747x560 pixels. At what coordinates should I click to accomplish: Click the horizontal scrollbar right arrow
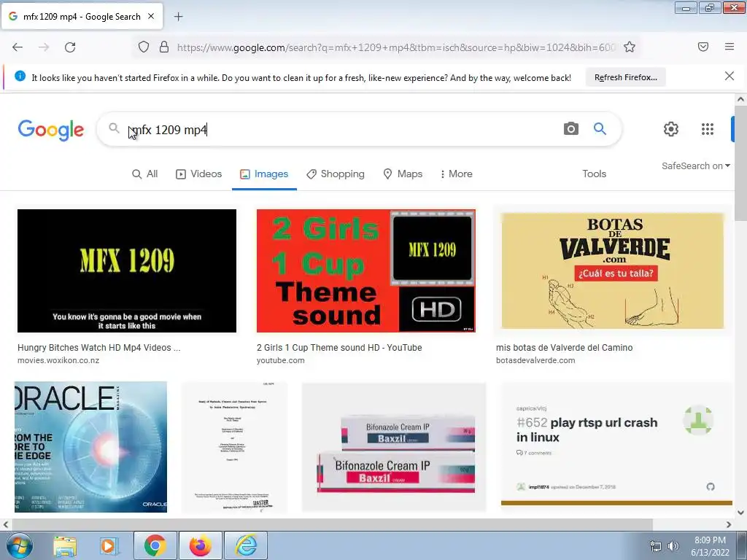[x=729, y=524]
